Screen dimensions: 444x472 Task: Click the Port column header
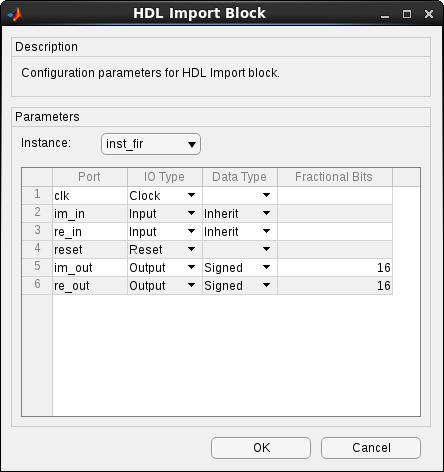pos(90,177)
